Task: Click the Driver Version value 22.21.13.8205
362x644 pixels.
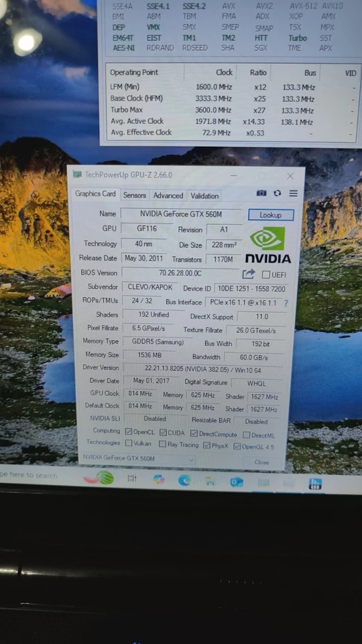Action: tap(202, 369)
